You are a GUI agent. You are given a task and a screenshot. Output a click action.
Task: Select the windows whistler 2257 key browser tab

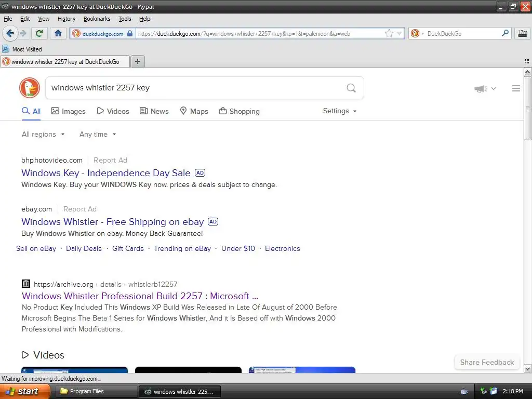pyautogui.click(x=65, y=61)
